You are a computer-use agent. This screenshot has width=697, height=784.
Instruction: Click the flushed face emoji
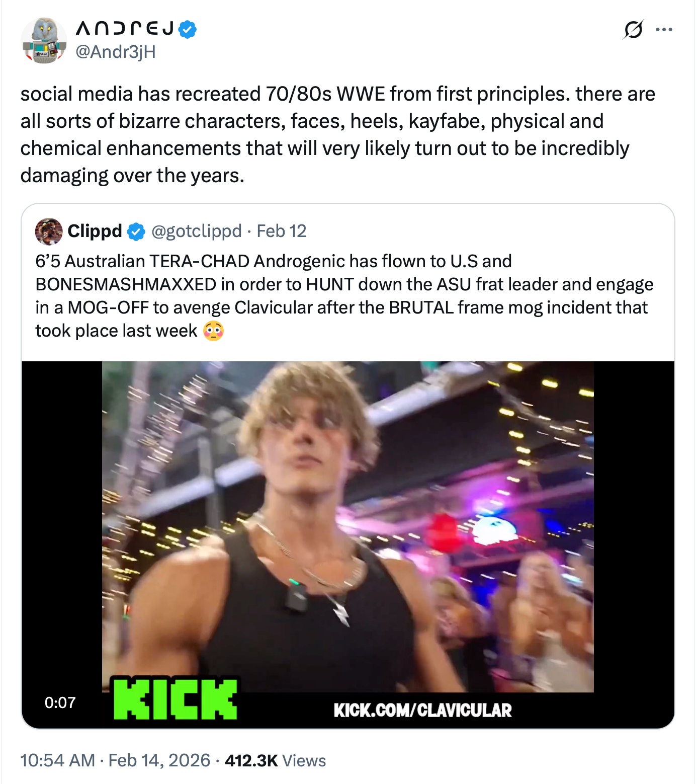click(x=213, y=331)
